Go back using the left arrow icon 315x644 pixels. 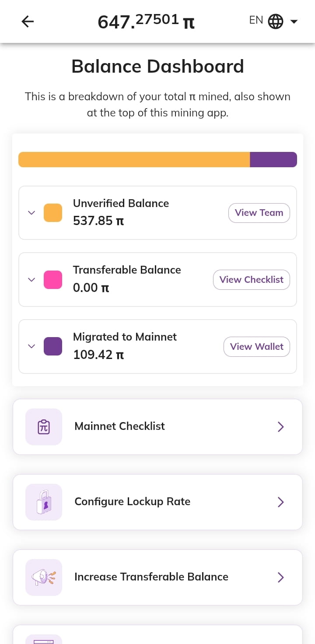pos(28,21)
